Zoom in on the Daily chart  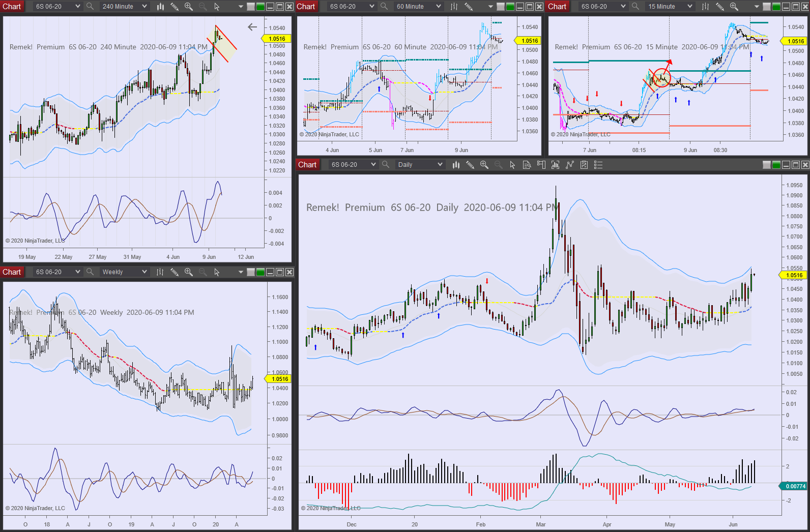pos(484,165)
